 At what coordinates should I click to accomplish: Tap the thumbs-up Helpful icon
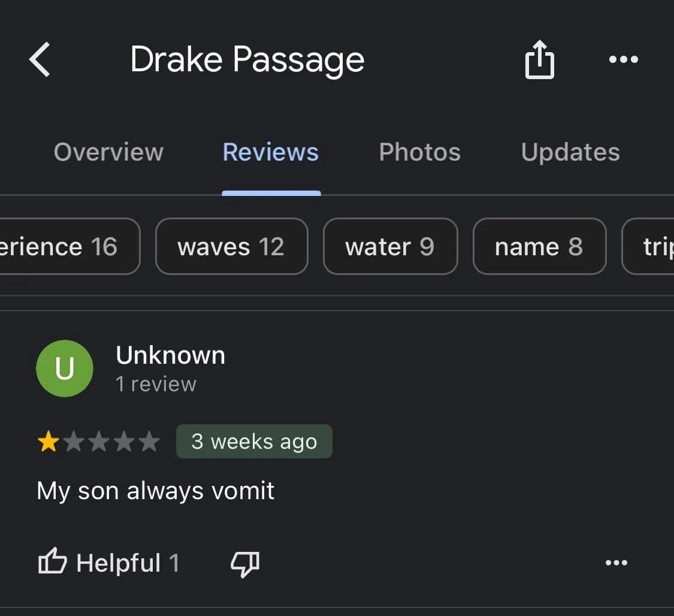(53, 563)
